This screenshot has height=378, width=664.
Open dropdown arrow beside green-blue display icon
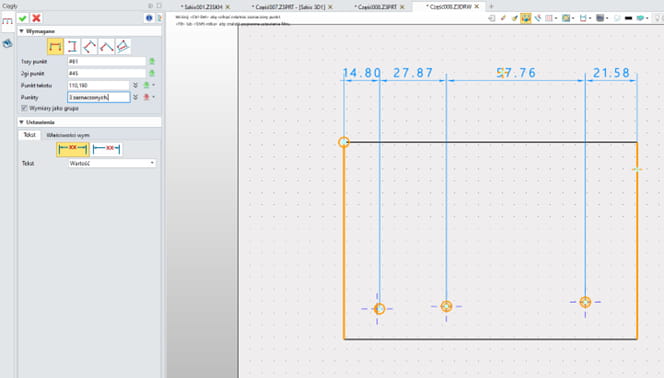[x=573, y=18]
